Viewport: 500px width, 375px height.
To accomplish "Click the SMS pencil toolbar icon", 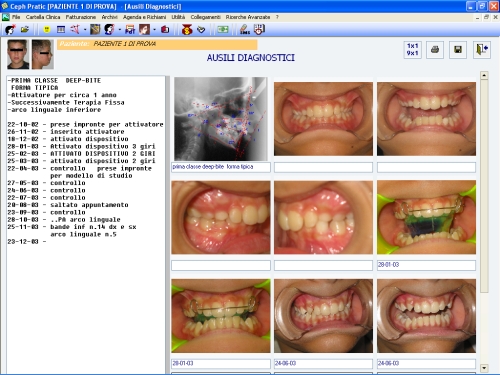I will point(245,30).
